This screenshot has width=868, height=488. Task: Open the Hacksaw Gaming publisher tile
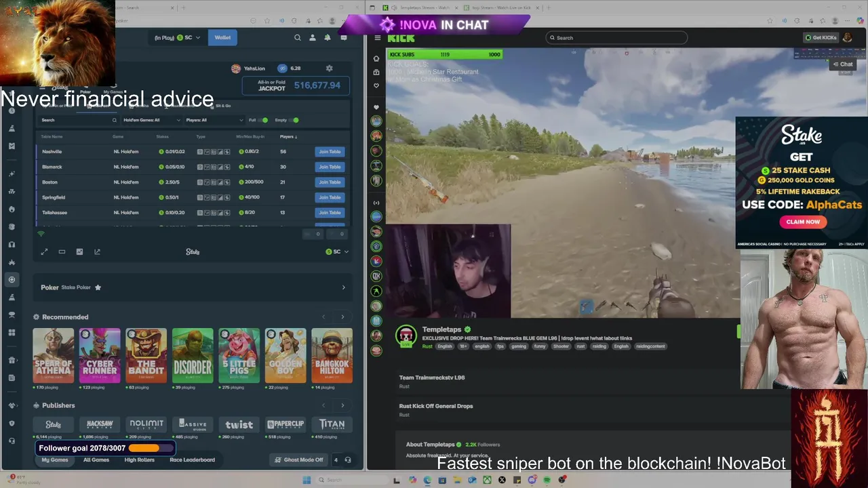100,424
